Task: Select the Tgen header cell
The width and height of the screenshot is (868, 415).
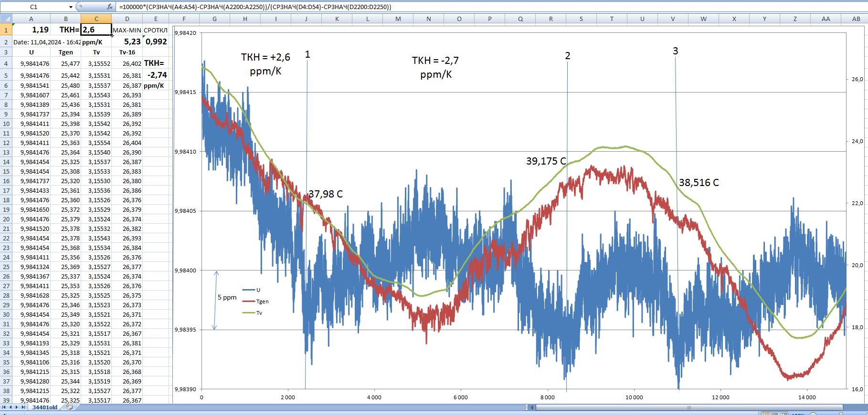Action: click(x=66, y=52)
